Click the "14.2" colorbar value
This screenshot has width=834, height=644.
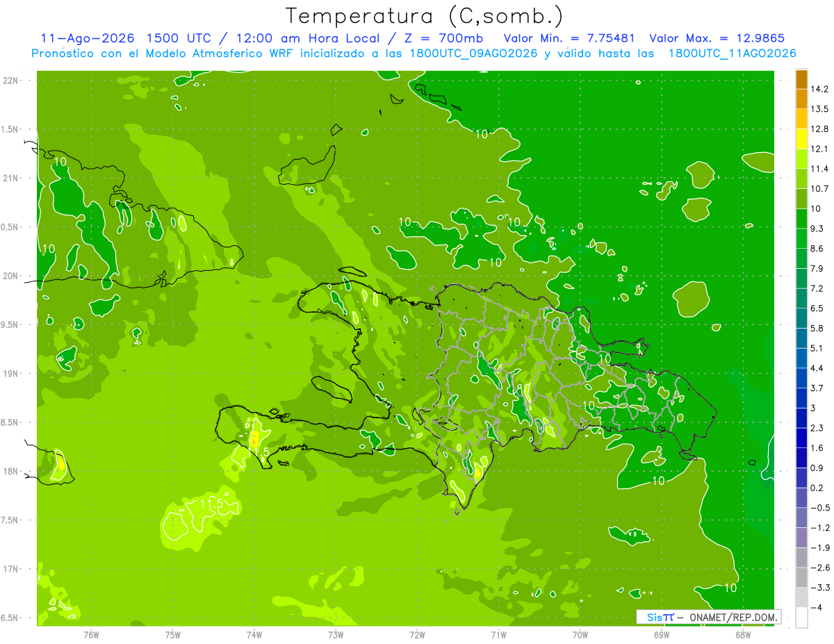[x=819, y=89]
